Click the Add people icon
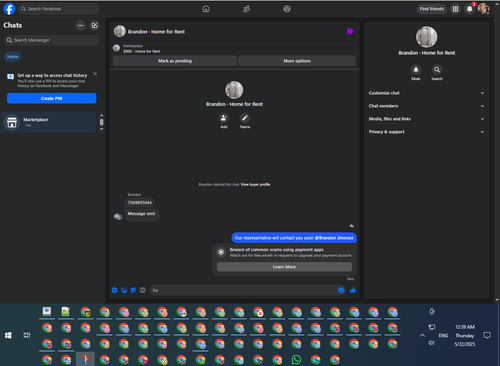 point(224,118)
